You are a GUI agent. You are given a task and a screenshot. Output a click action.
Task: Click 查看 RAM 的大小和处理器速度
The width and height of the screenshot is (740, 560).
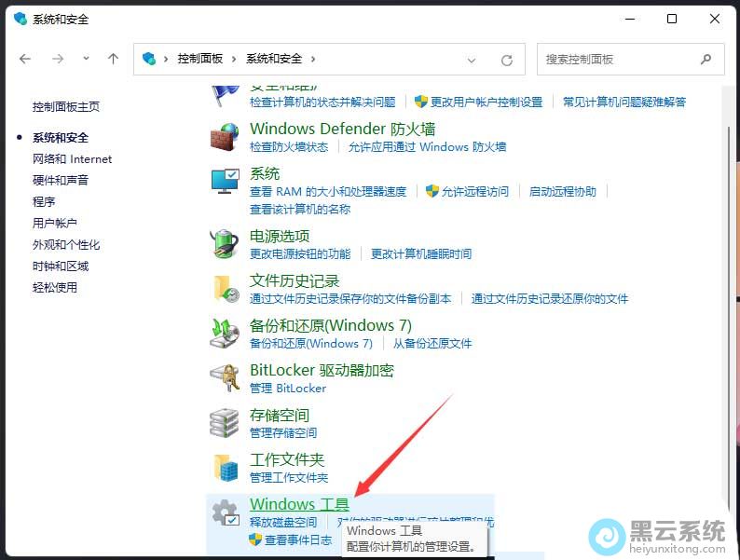point(328,192)
